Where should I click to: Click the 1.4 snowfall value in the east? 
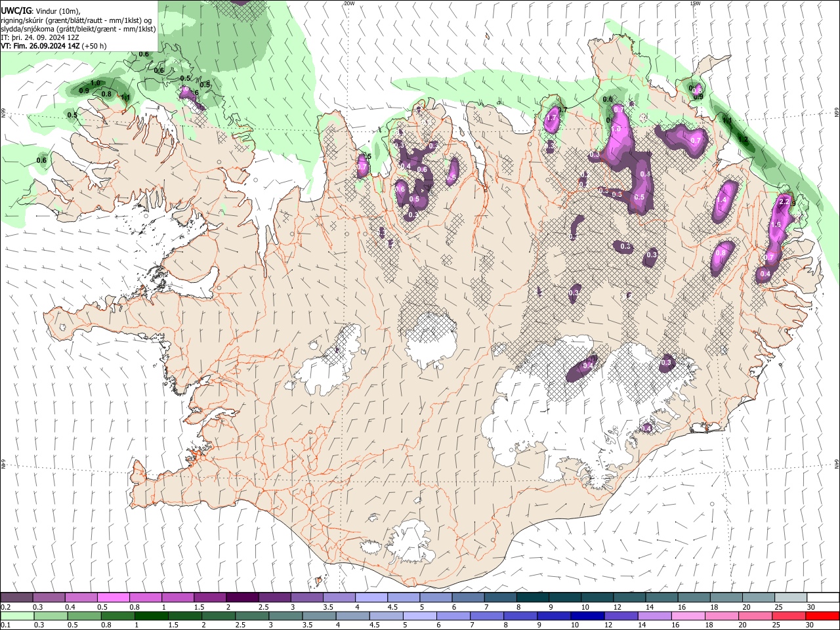click(x=721, y=199)
